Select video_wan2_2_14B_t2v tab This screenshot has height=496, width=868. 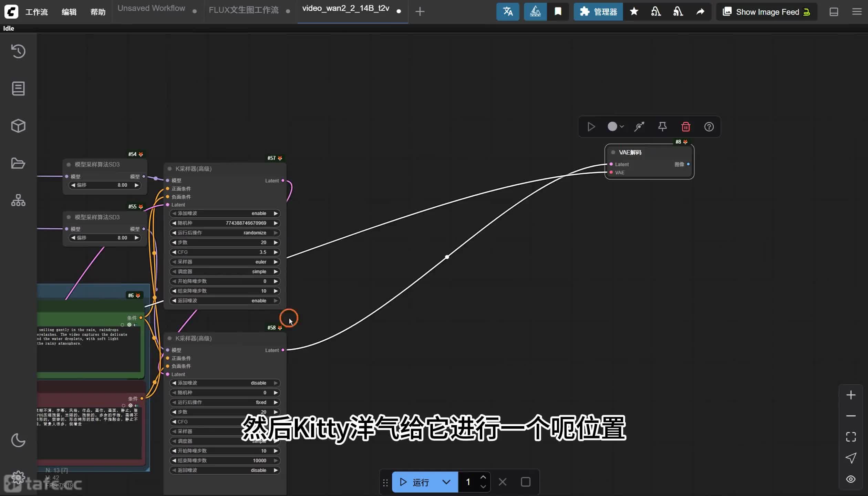coord(345,8)
